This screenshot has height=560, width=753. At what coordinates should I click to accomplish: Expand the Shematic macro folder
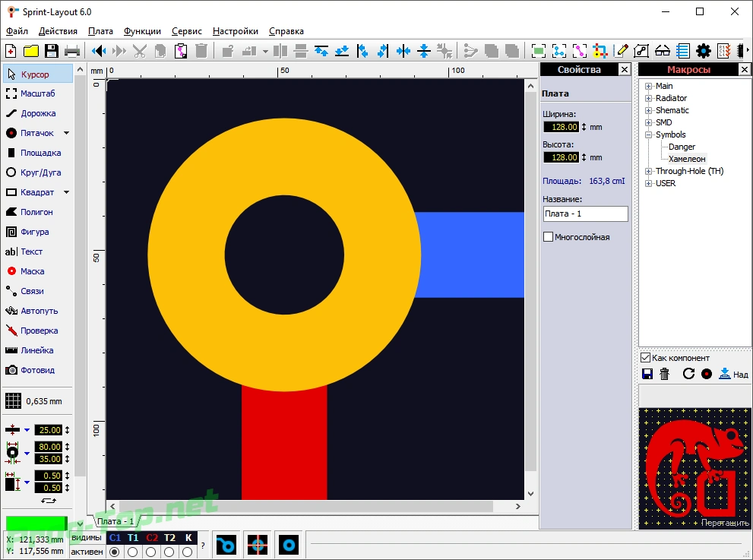click(x=648, y=110)
